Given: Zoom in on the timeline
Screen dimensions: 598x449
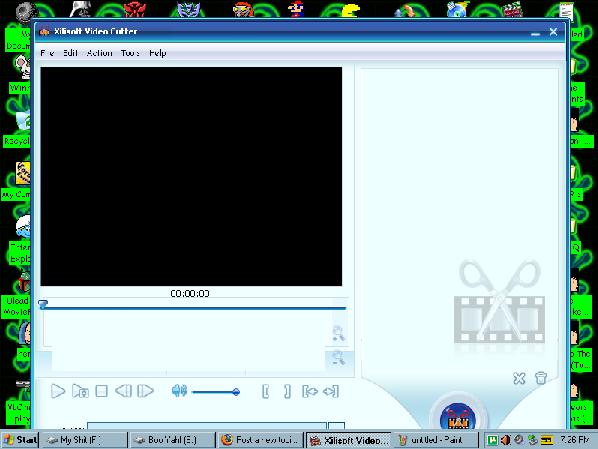Looking at the screenshot, I should [338, 333].
